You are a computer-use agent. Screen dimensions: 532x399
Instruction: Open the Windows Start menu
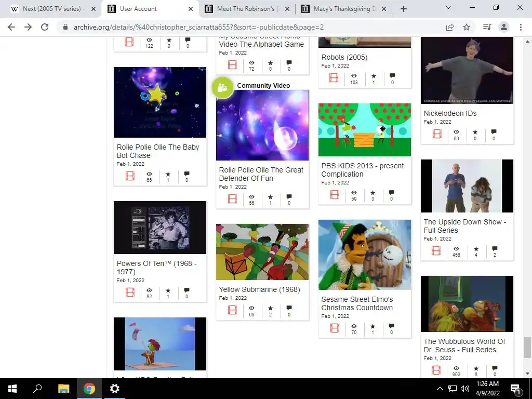[x=12, y=389]
